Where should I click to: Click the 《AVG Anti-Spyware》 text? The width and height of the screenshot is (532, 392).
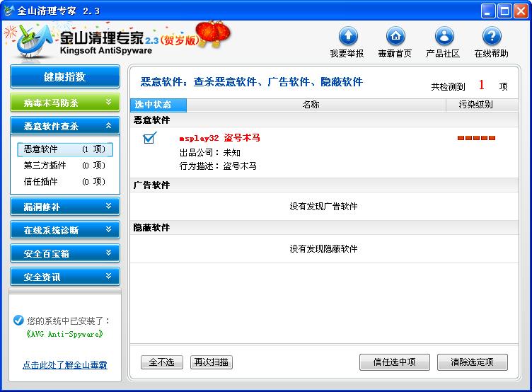[x=64, y=334]
